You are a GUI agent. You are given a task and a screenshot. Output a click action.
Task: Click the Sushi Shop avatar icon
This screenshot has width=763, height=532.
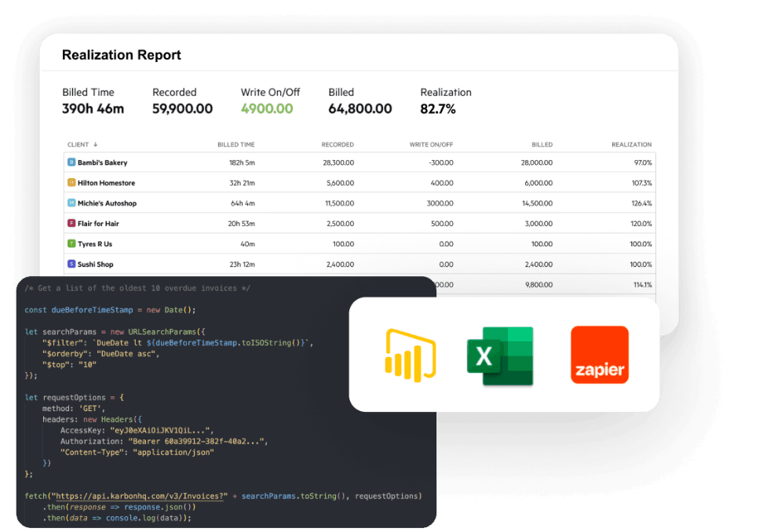point(71,264)
